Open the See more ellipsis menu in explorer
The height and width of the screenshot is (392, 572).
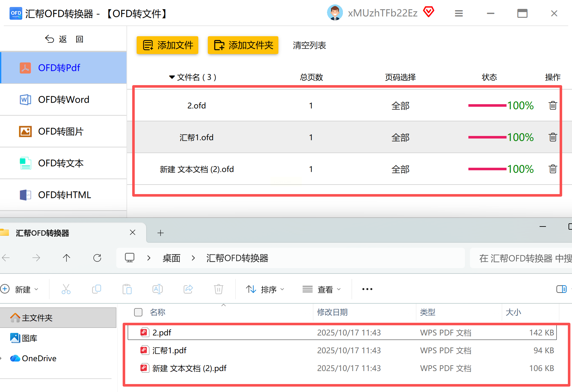(367, 289)
